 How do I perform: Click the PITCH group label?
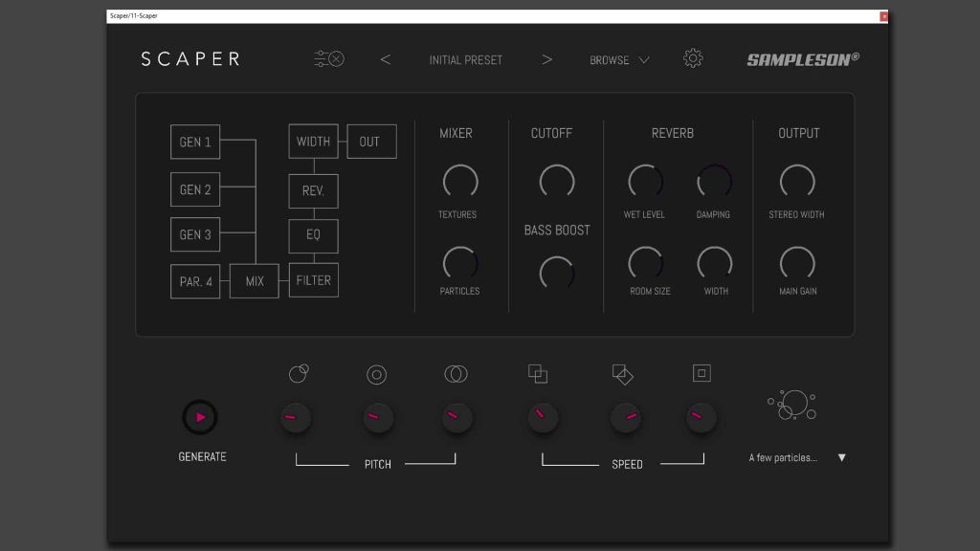coord(377,464)
